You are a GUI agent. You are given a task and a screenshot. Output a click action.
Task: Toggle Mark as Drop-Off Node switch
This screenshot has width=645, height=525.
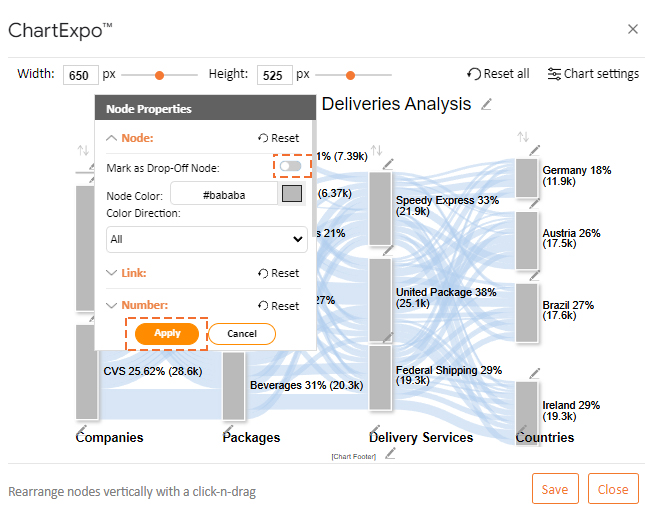point(290,166)
